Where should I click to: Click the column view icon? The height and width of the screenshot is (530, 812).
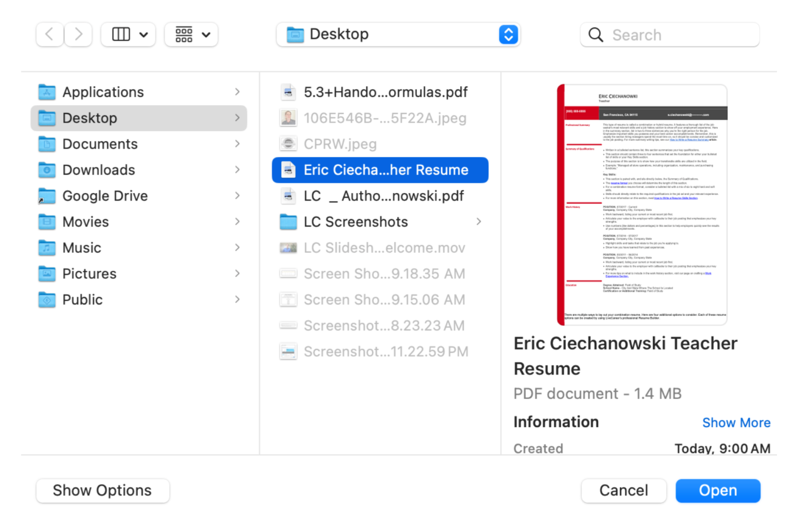point(121,34)
